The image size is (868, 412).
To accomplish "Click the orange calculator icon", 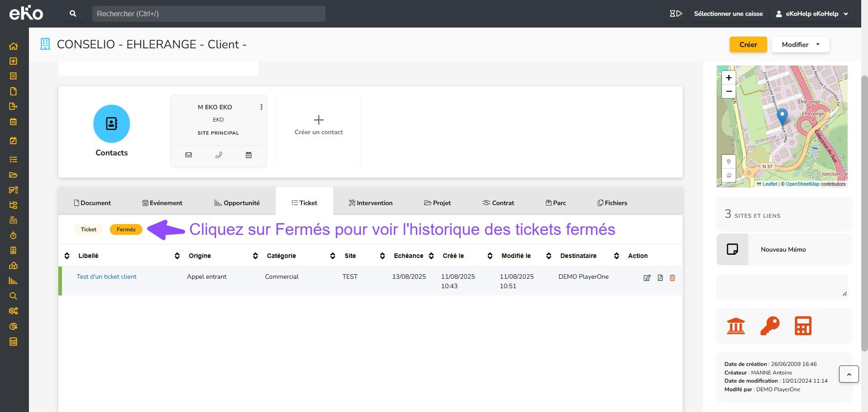I will point(803,326).
